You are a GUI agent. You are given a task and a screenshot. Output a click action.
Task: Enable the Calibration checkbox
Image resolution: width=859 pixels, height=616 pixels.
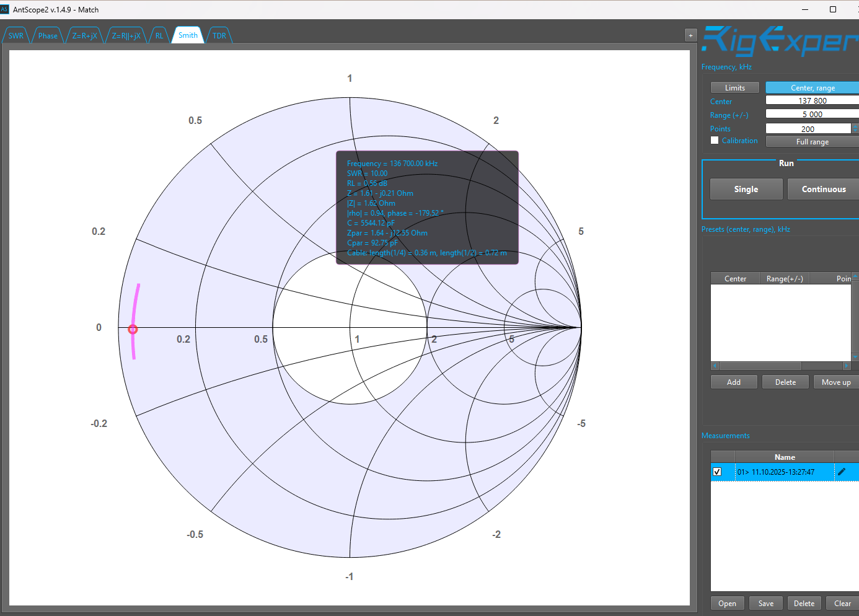click(x=715, y=141)
